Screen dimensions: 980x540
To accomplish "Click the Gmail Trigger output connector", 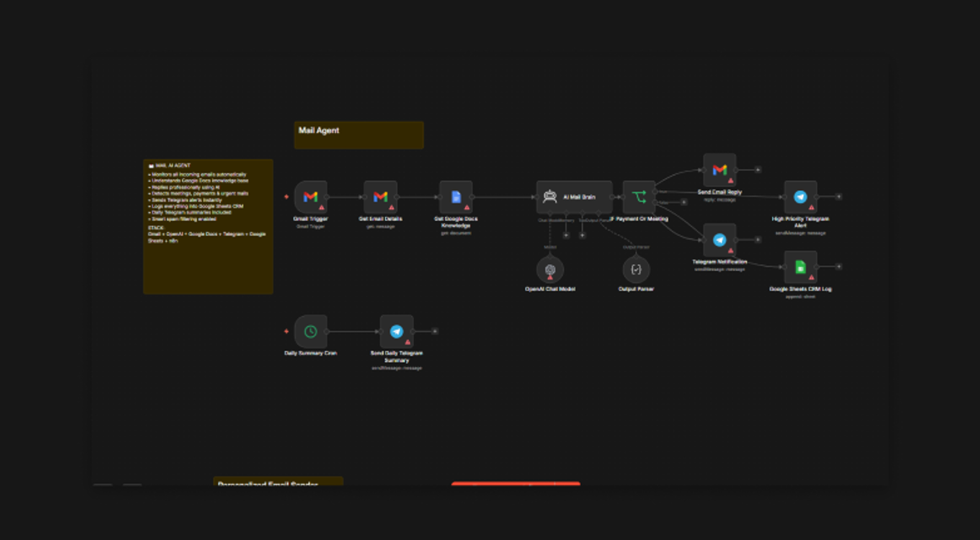I will pyautogui.click(x=327, y=197).
